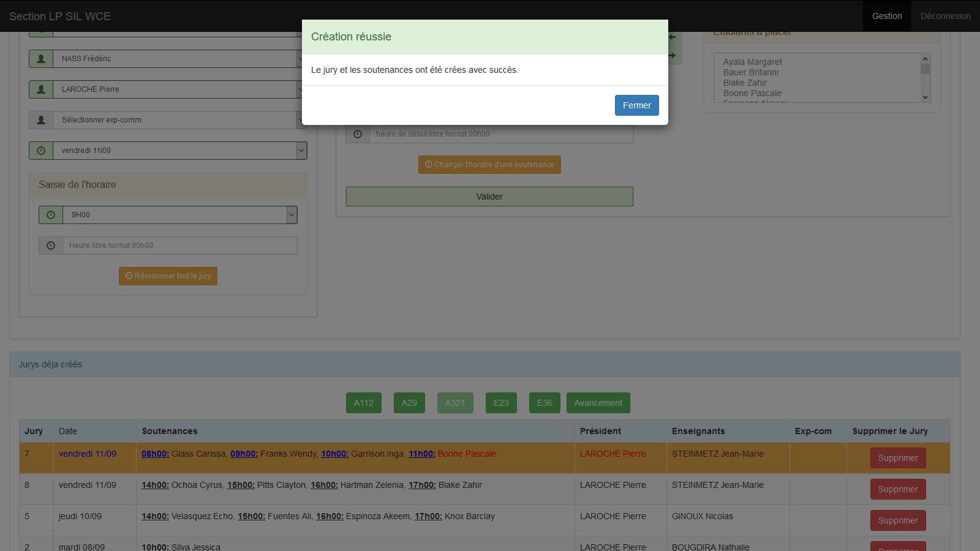Close the dialog with Fermer button
Image resolution: width=980 pixels, height=551 pixels.
[x=636, y=105]
